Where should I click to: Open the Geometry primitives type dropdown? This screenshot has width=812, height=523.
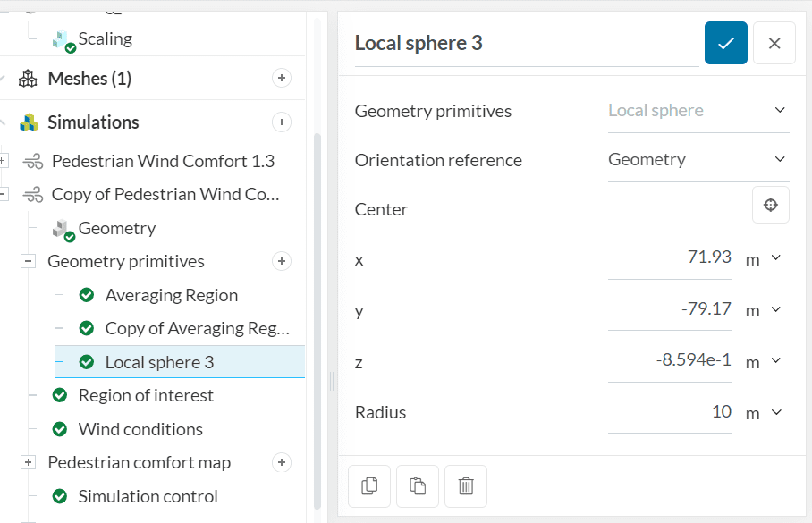pos(698,111)
